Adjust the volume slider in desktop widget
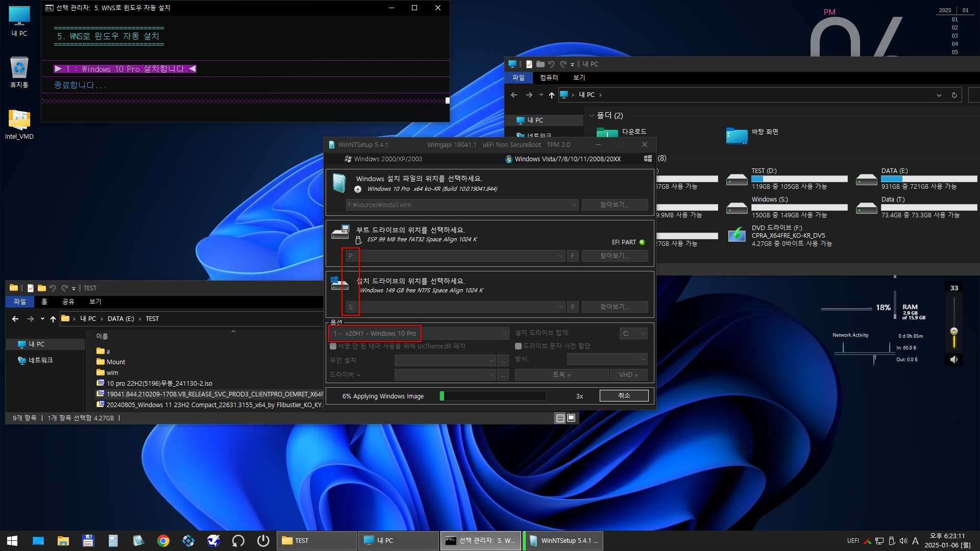The height and width of the screenshot is (551, 980). [x=953, y=332]
